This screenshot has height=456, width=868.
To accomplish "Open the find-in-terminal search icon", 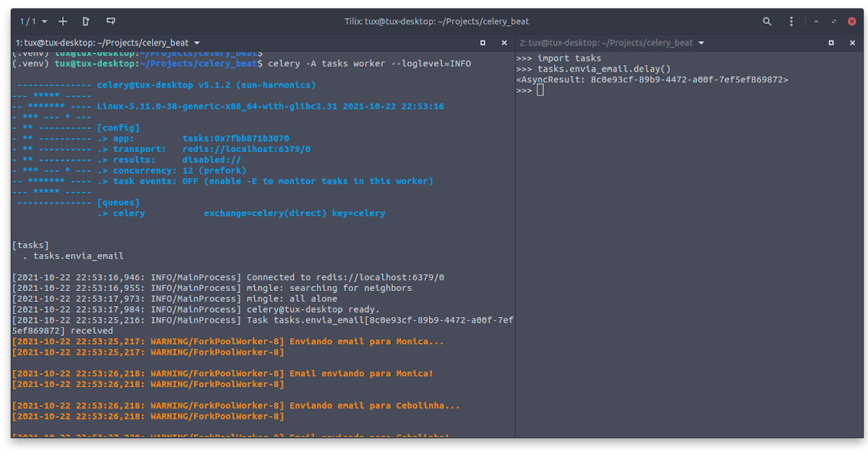I will tap(767, 22).
